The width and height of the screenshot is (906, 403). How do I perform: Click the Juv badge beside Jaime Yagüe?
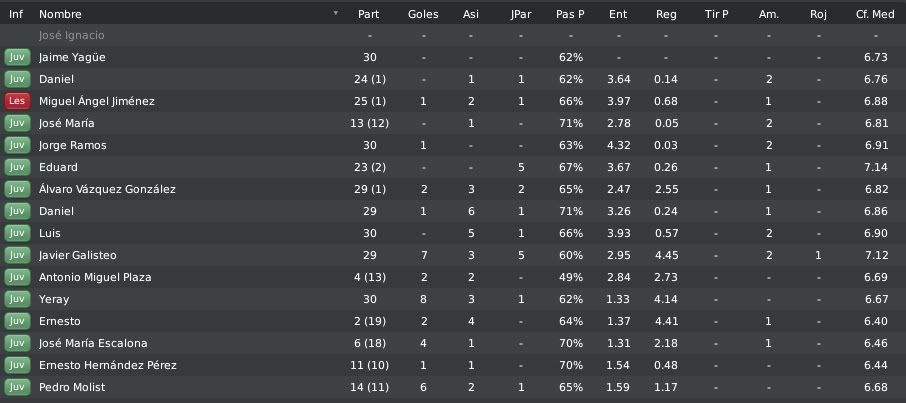click(x=17, y=57)
